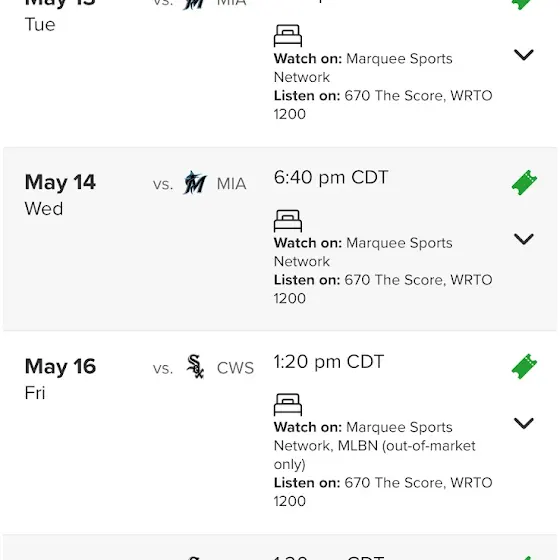Select the 6:40 pm CDT game time

click(x=331, y=178)
